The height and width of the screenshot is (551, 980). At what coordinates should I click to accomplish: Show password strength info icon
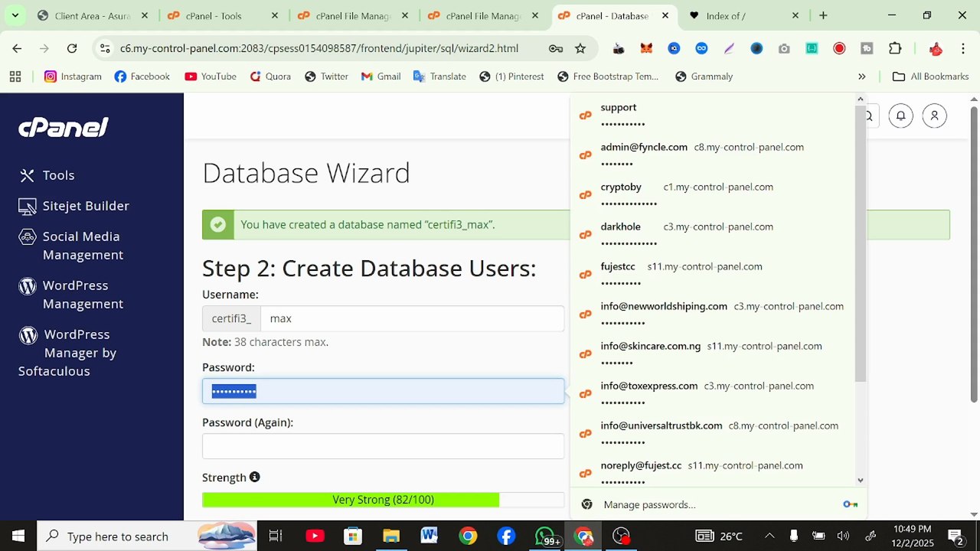(254, 477)
